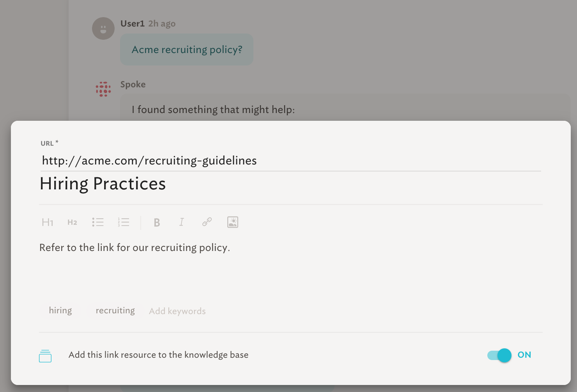Click the Hiring Practices title field
This screenshot has width=577, height=392.
click(x=290, y=184)
